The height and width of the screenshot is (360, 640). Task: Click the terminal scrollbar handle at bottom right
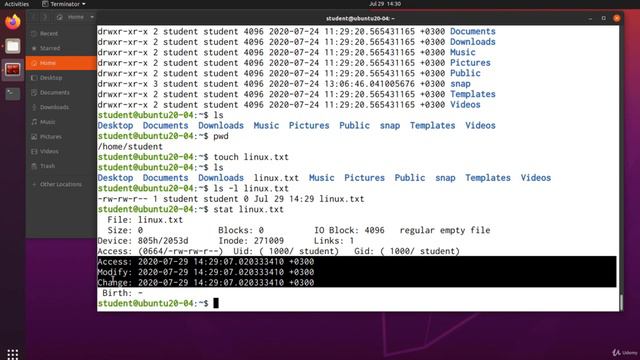pyautogui.click(x=621, y=302)
